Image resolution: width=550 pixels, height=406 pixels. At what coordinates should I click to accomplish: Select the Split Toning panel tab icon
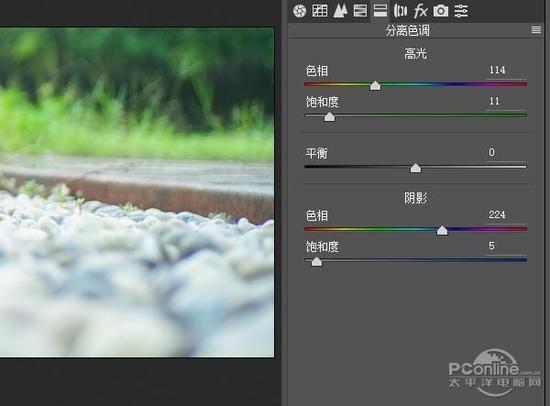point(380,11)
